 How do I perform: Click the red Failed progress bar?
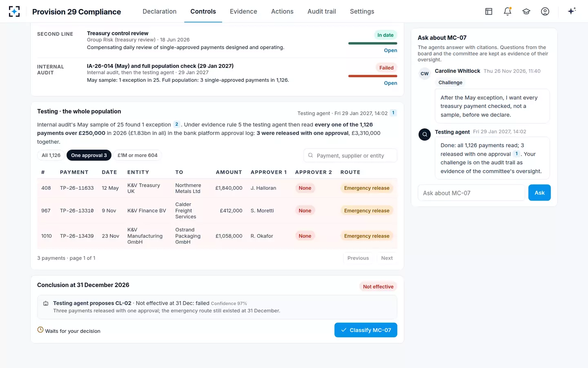click(x=373, y=76)
